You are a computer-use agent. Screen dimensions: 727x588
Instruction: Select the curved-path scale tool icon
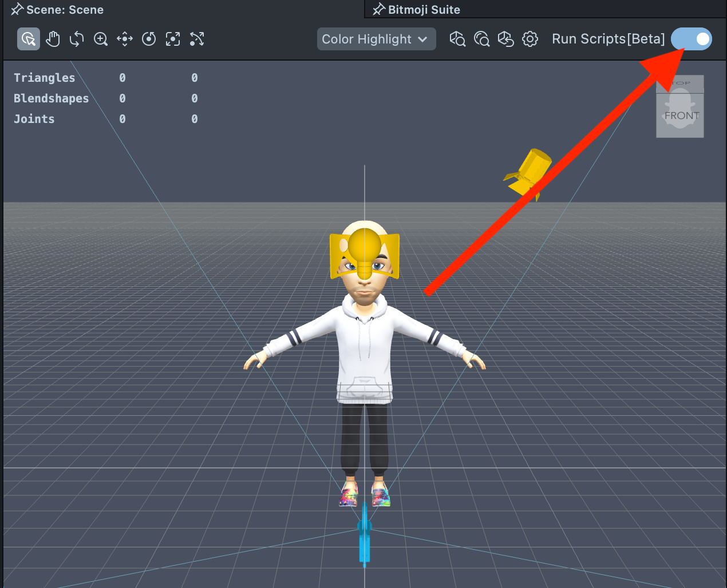[x=197, y=39]
